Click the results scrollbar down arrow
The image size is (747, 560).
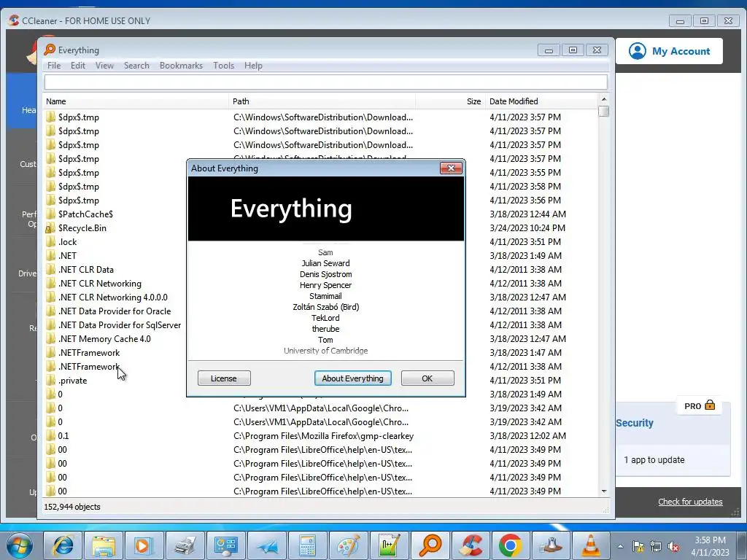(x=603, y=491)
